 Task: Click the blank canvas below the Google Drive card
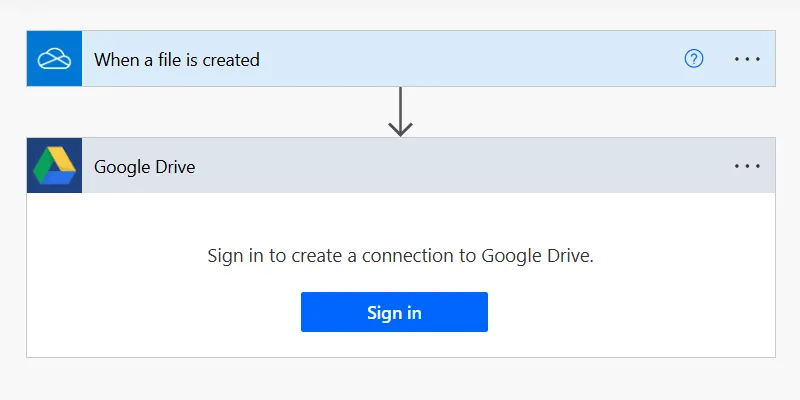(400, 380)
